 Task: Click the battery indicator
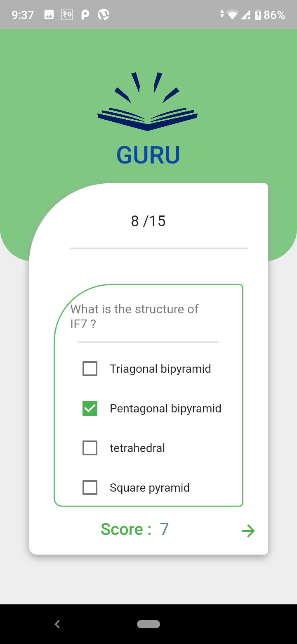259,14
